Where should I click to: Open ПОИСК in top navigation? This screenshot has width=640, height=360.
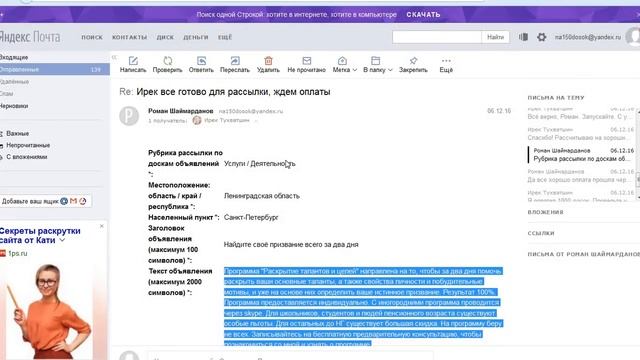click(x=92, y=37)
